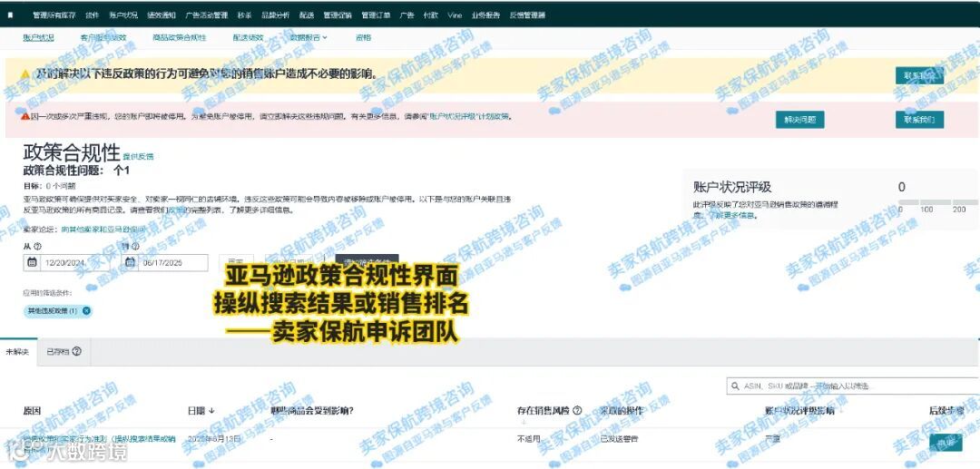Open the violation reason link in table row
The width and height of the screenshot is (980, 469).
pos(100,442)
